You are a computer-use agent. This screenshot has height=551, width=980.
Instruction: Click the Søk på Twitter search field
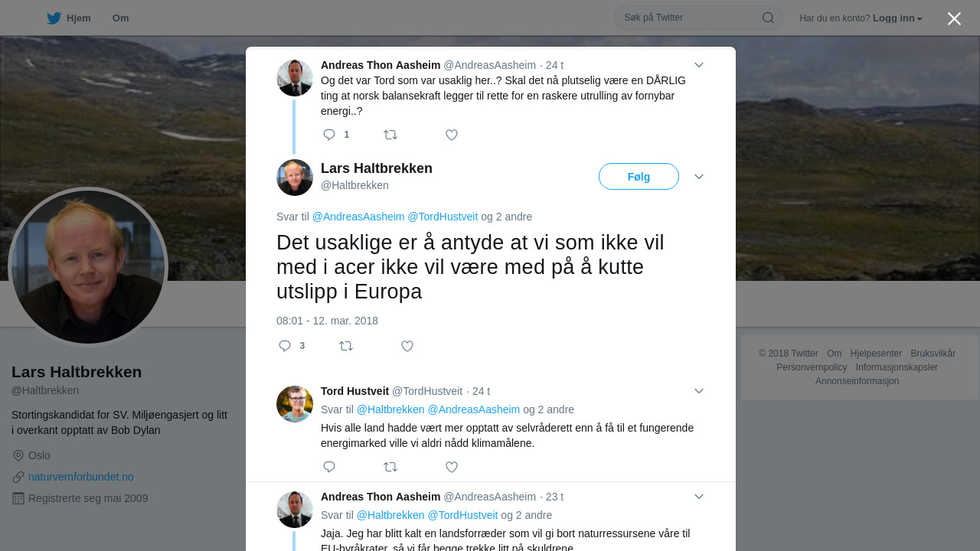689,18
